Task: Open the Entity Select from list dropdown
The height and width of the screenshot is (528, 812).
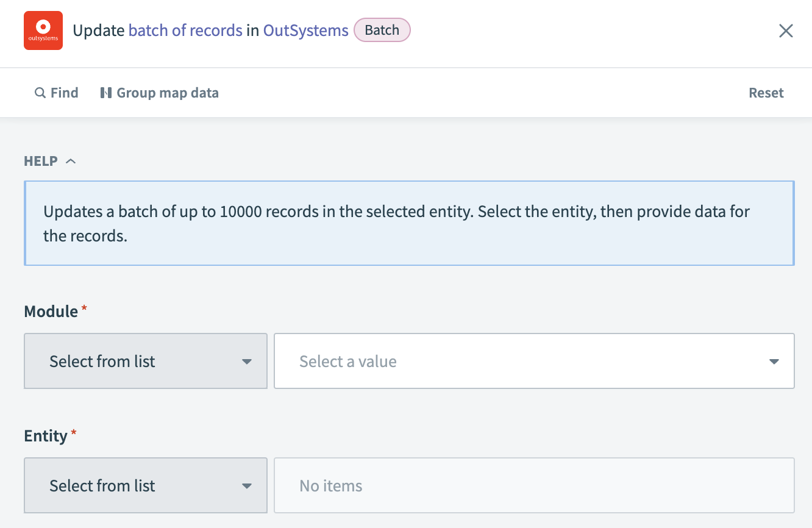Action: tap(146, 485)
